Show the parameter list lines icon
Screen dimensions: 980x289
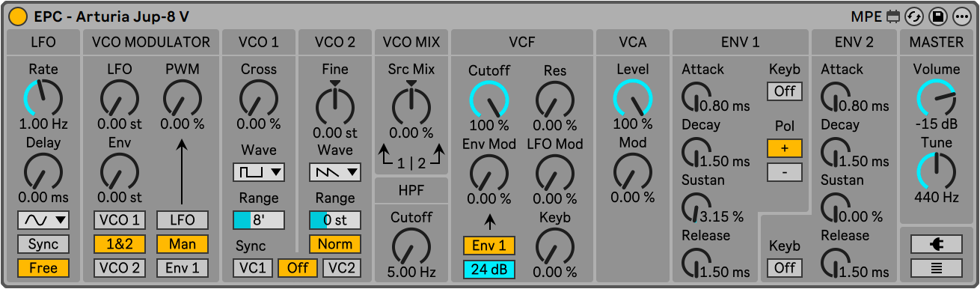[x=936, y=267]
